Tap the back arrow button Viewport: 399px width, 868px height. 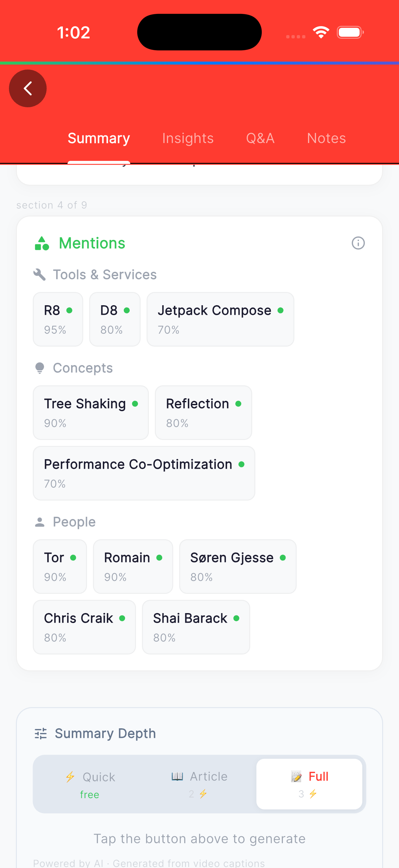click(27, 89)
